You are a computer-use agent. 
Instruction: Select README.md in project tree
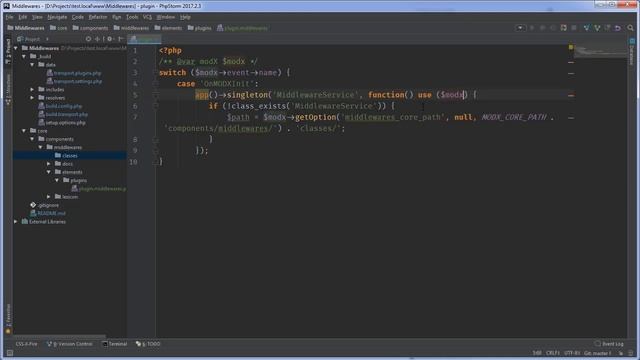pos(48,213)
